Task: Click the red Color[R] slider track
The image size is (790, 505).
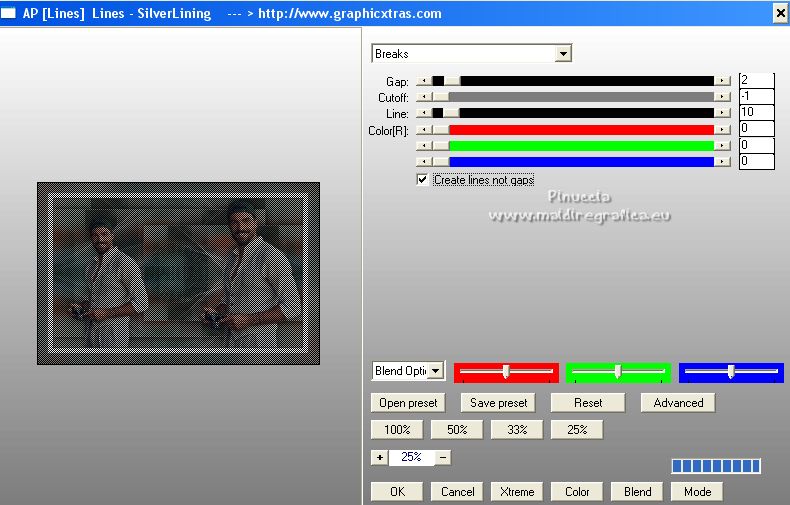Action: [573, 130]
